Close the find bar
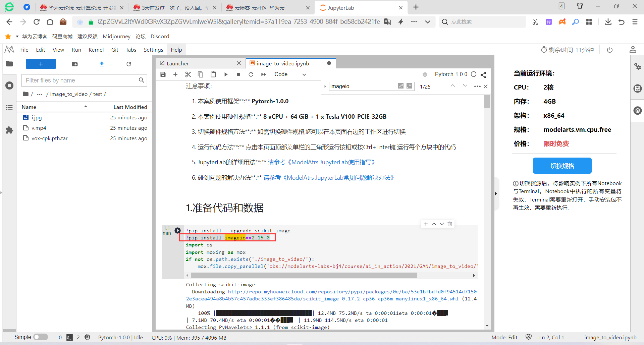The width and height of the screenshot is (644, 345). [x=485, y=87]
